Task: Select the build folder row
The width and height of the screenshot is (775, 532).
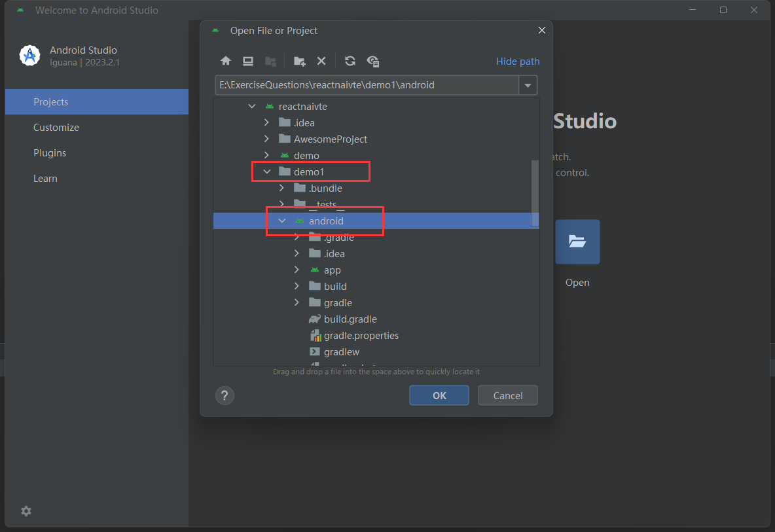Action: click(x=376, y=286)
